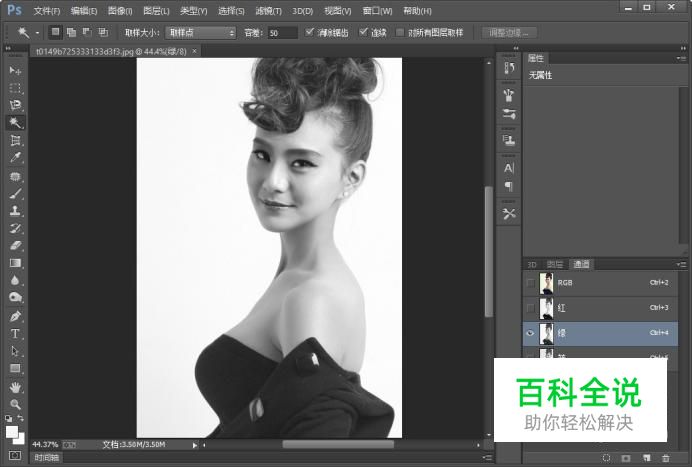
Task: Open the 选择(S) menu
Action: 231,11
